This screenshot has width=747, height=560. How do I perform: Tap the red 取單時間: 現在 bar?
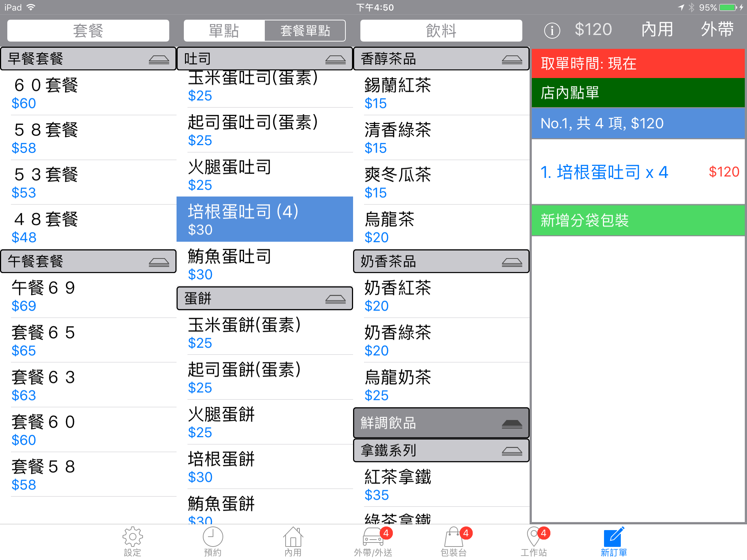638,63
